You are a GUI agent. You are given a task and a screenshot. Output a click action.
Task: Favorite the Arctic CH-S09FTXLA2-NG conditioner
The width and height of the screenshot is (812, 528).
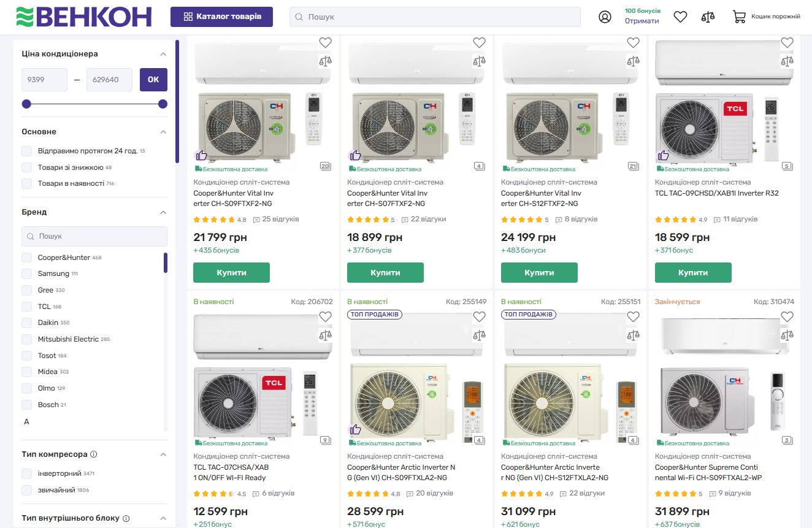click(x=479, y=316)
